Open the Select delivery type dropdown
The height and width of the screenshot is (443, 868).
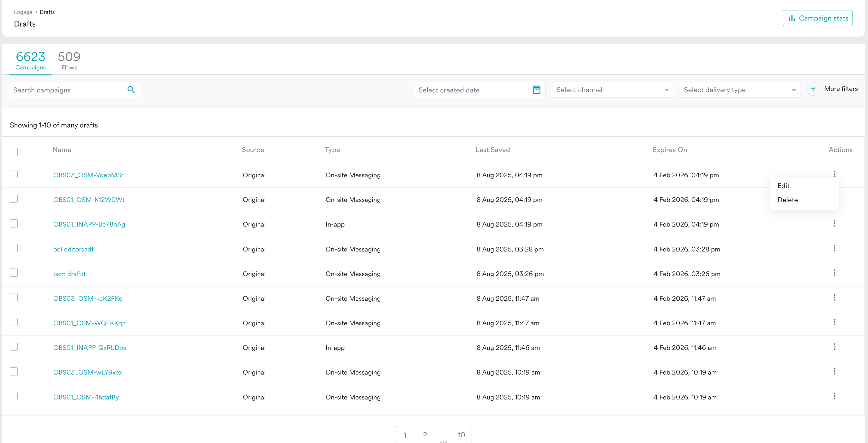[739, 90]
